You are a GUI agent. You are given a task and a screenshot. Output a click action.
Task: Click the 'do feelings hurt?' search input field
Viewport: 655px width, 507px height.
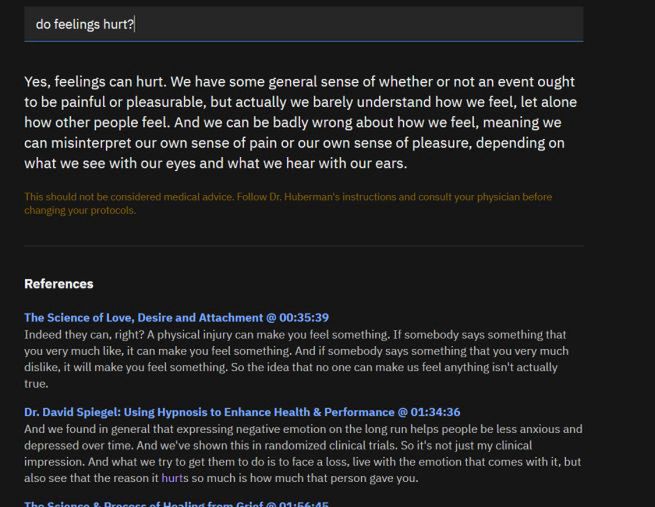[x=304, y=24]
